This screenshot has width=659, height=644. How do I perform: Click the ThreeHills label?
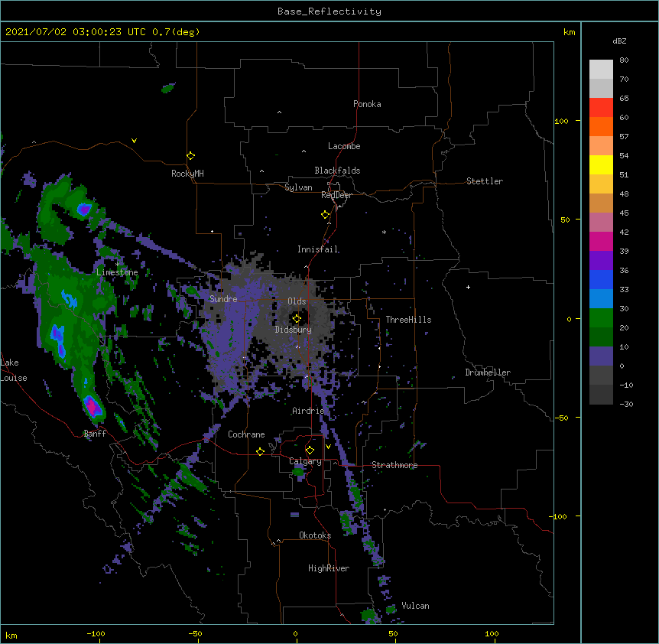[x=408, y=320]
